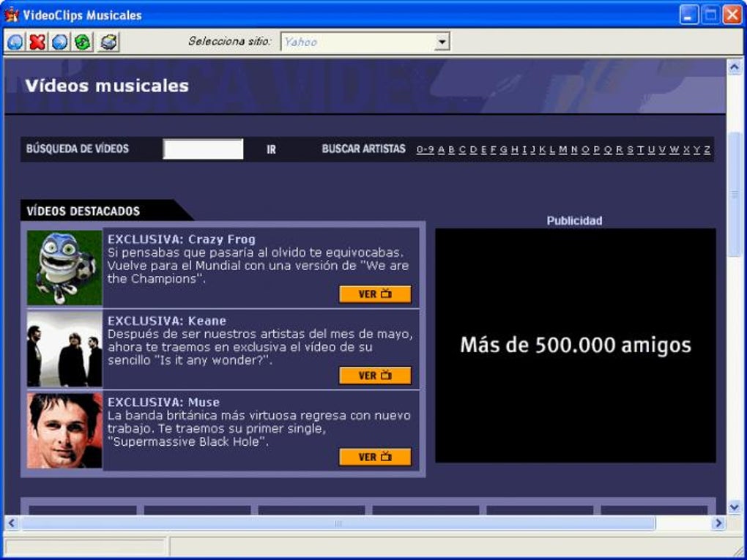This screenshot has width=747, height=560.
Task: Open the Crazy Frog video thumbnail
Action: coord(64,265)
